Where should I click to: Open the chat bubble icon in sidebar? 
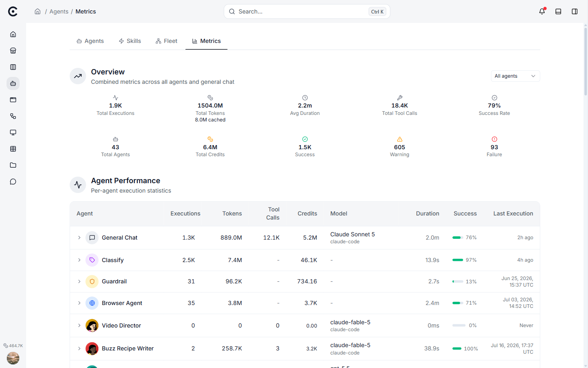(13, 182)
